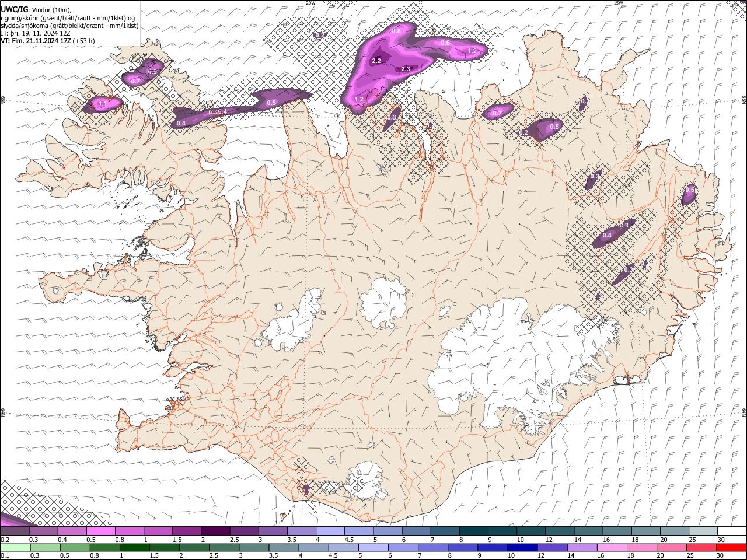Click the 'rigning/skúrir (grænt/blátt/rautt' legend description line
This screenshot has height=560, width=747.
(68, 17)
